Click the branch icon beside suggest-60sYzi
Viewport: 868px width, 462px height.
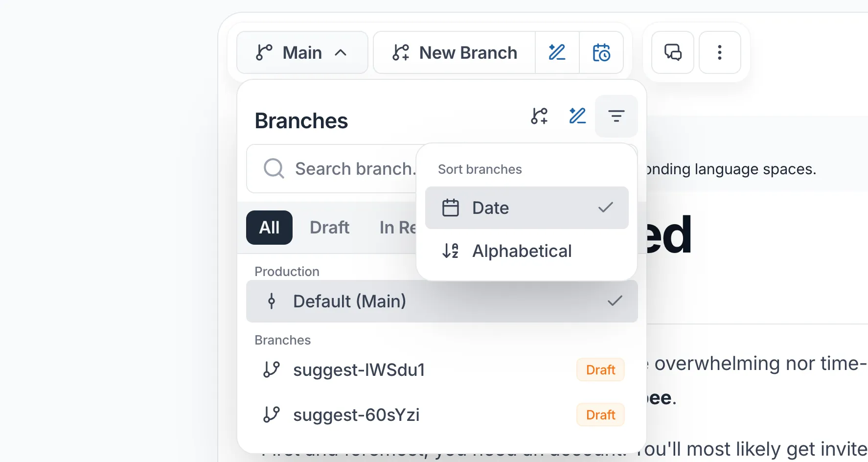(272, 415)
